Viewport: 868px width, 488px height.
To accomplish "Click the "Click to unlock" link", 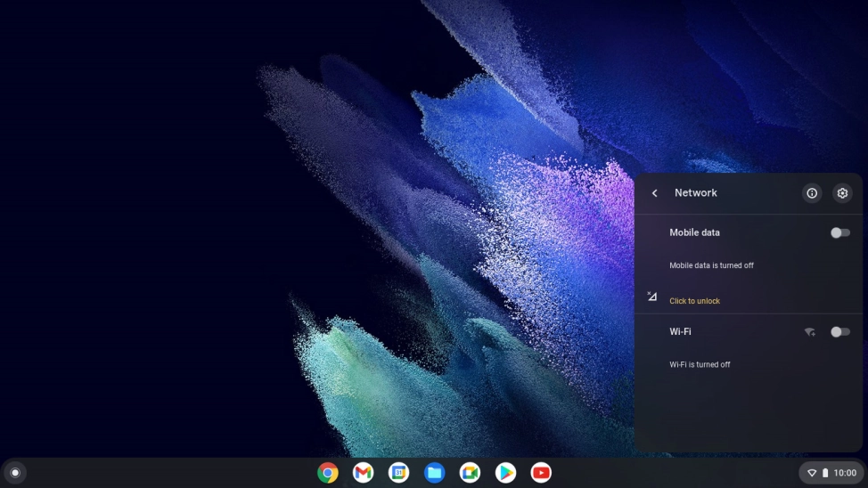I will pyautogui.click(x=694, y=301).
